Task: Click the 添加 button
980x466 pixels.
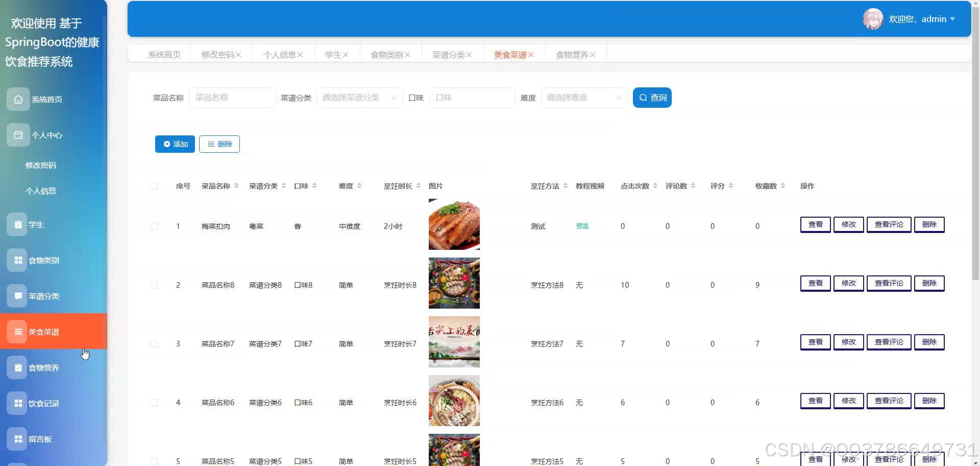Action: (175, 144)
